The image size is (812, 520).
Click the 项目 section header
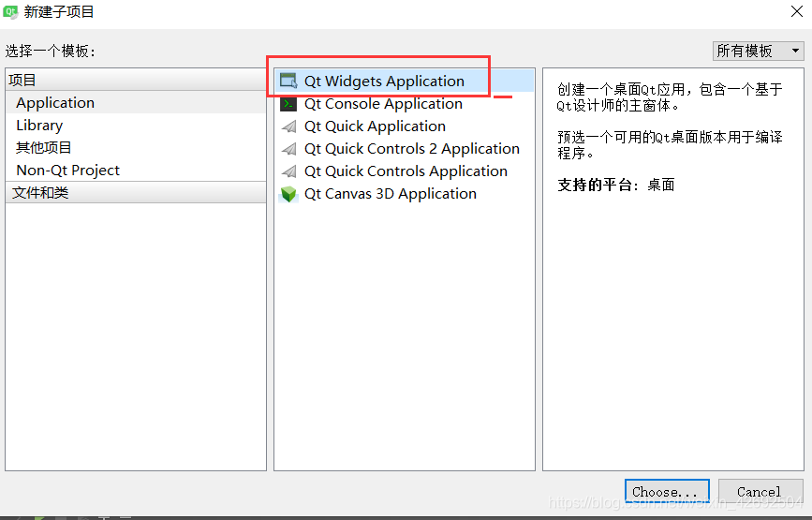point(136,80)
